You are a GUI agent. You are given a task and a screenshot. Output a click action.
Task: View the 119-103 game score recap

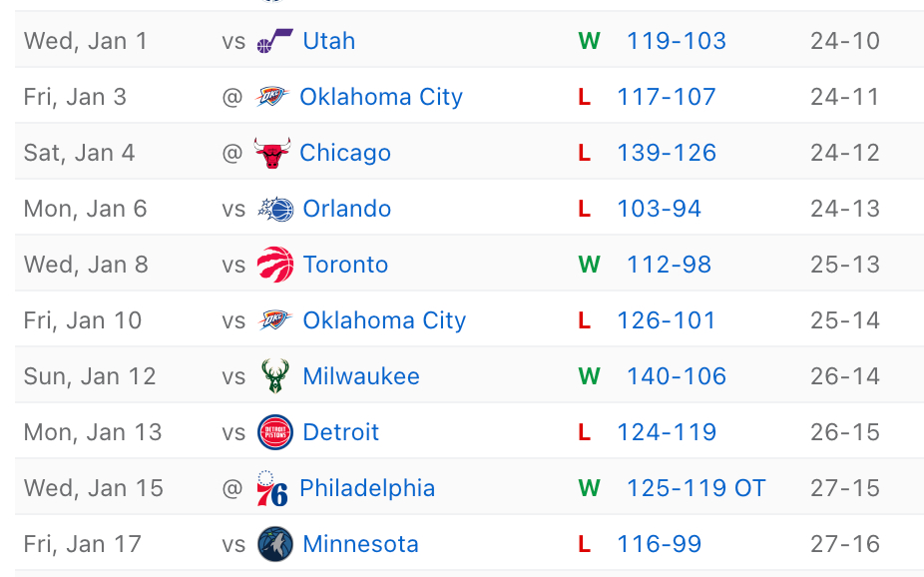click(676, 41)
